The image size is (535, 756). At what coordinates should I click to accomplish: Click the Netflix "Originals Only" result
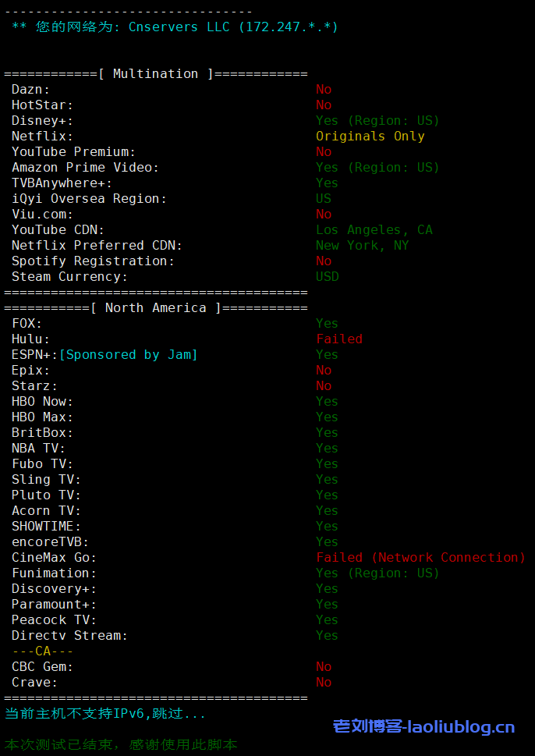point(370,137)
